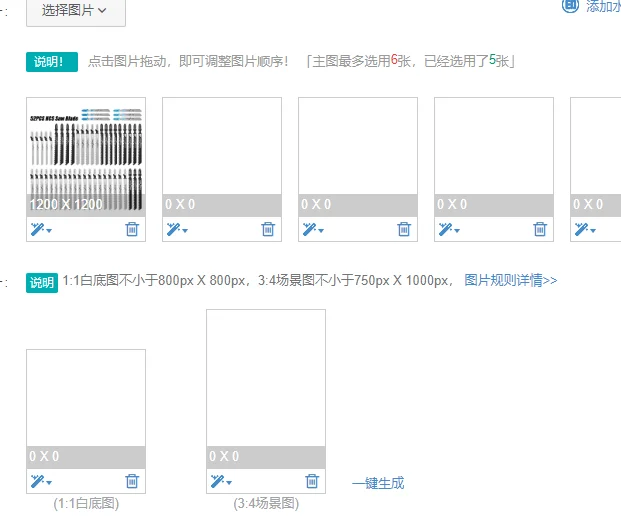Open the 选择图片 dropdown
Image resolution: width=621 pixels, height=521 pixels.
pos(76,11)
